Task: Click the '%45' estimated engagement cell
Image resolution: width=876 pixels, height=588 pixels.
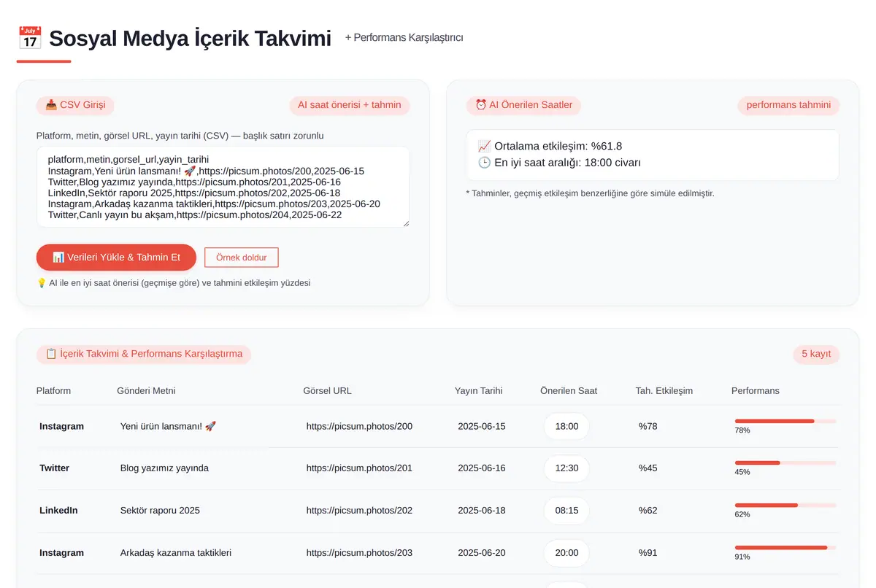Action: tap(648, 468)
